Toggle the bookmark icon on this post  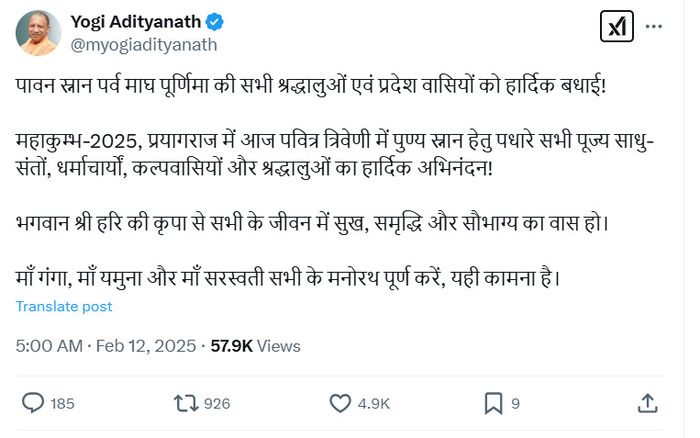(x=494, y=404)
